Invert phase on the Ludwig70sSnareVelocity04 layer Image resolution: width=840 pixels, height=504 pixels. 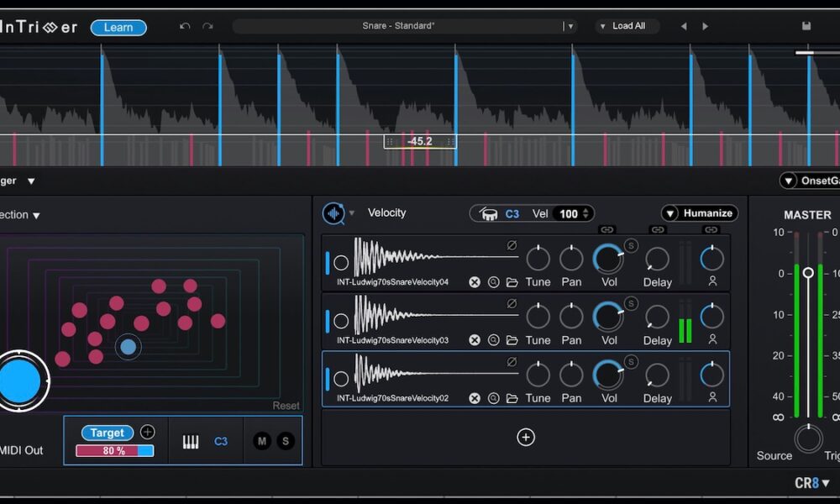click(512, 245)
